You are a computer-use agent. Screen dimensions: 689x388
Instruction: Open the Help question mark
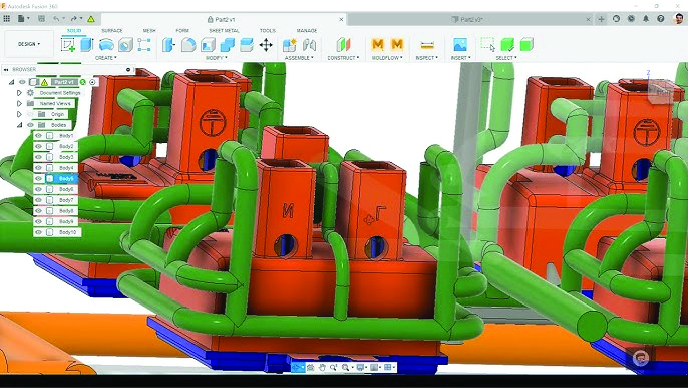click(x=661, y=19)
